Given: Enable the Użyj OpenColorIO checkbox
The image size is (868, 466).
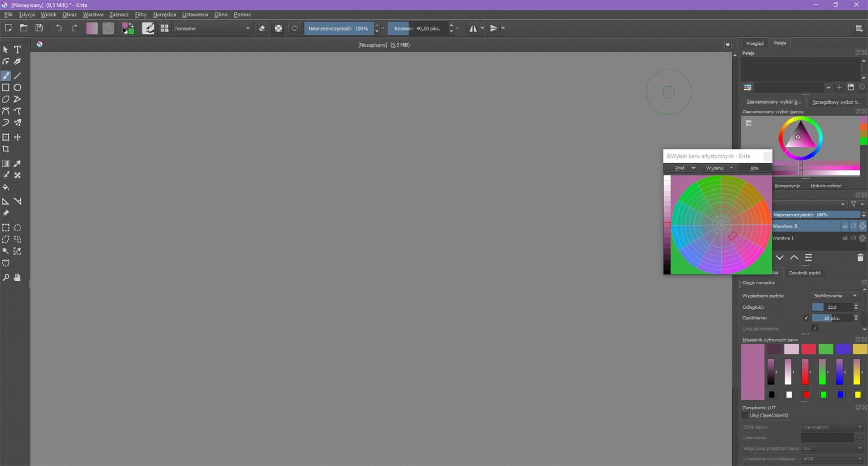Looking at the screenshot, I should pos(745,415).
